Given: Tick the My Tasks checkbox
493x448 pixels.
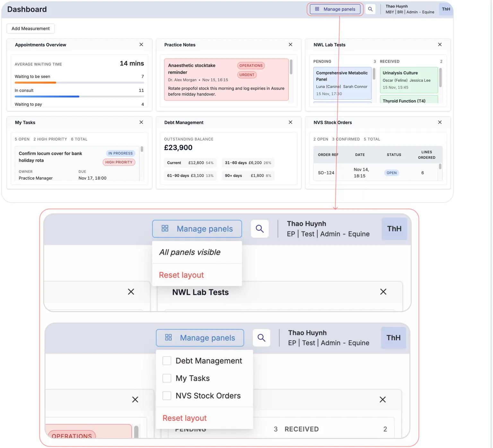Looking at the screenshot, I should (x=167, y=378).
